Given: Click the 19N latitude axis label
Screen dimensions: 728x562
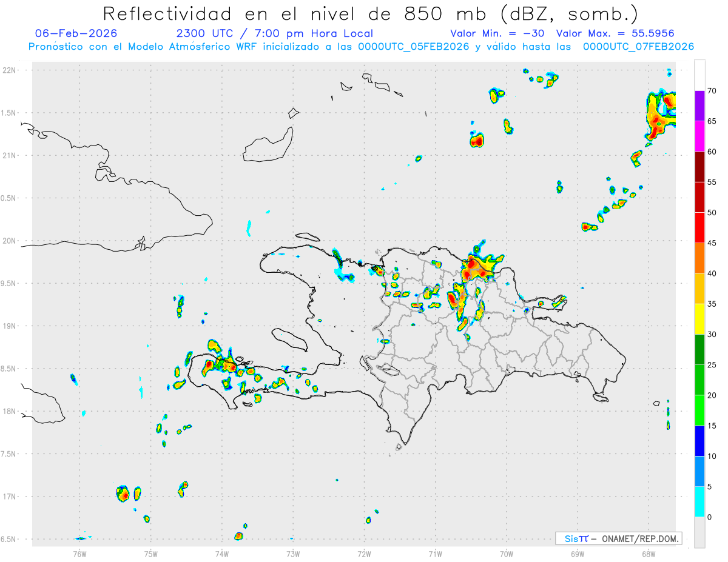Looking at the screenshot, I should (10, 326).
